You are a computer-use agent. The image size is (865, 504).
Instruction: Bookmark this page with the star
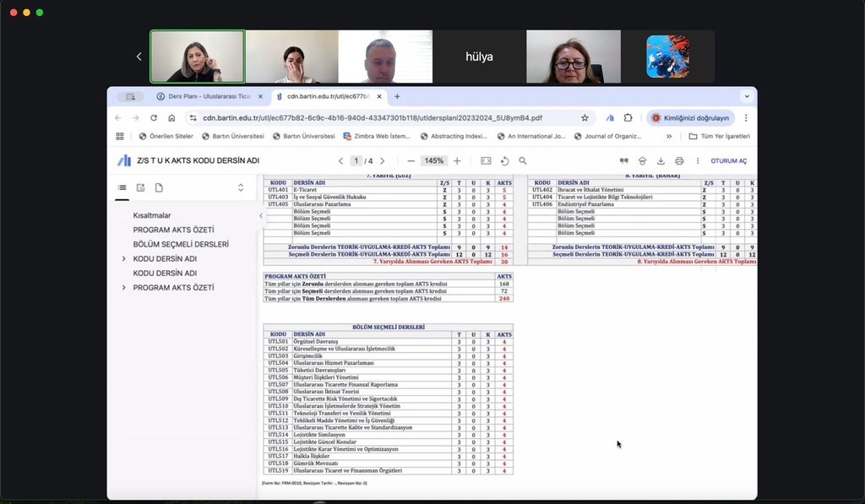coord(585,118)
